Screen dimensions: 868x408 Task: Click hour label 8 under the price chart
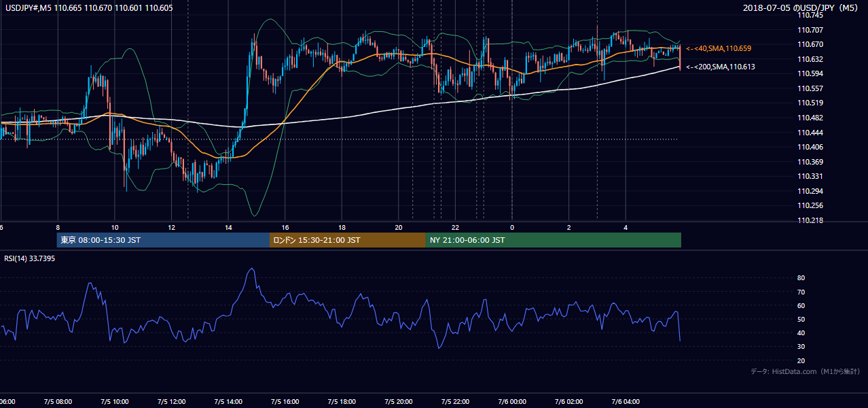point(58,227)
